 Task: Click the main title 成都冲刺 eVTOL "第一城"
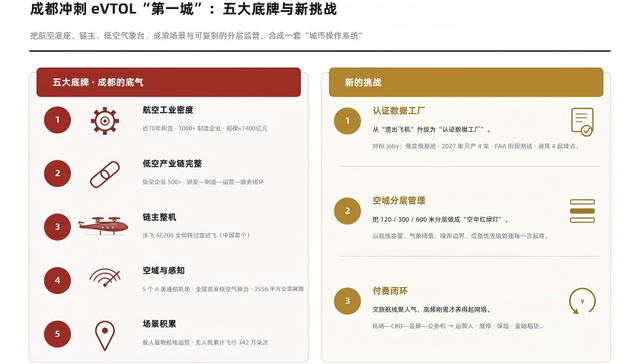click(184, 9)
